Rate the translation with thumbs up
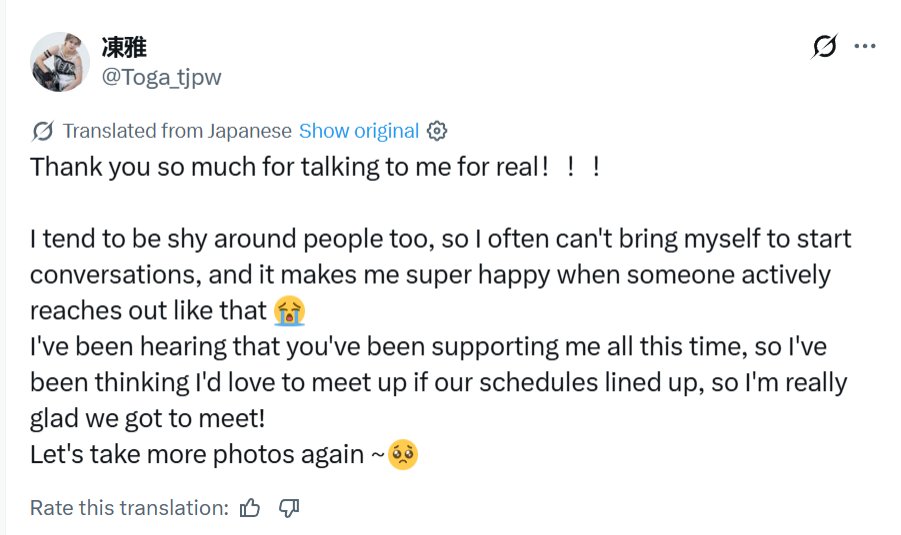The height and width of the screenshot is (535, 901). 250,508
